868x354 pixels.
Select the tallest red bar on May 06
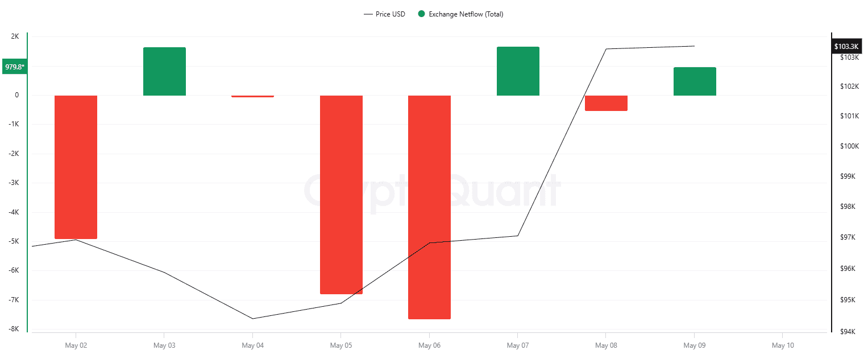coord(429,207)
